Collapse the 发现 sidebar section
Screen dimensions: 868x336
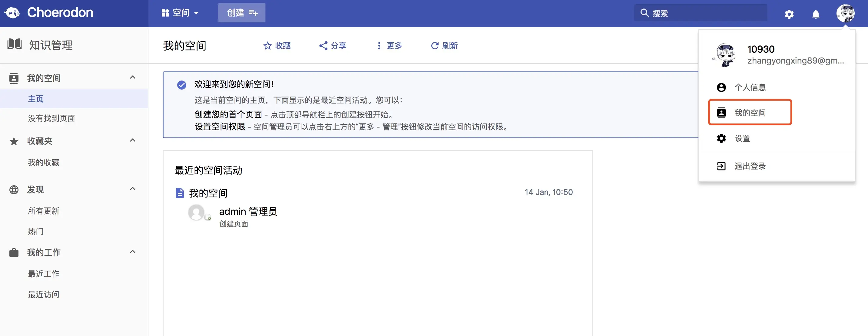132,189
